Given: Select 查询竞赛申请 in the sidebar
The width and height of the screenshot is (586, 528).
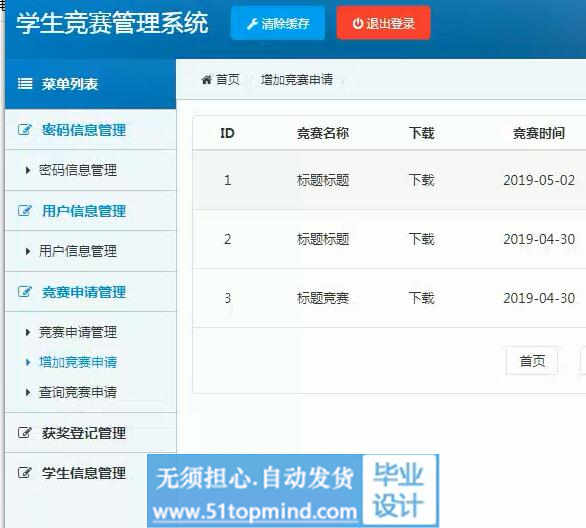Looking at the screenshot, I should 78,392.
